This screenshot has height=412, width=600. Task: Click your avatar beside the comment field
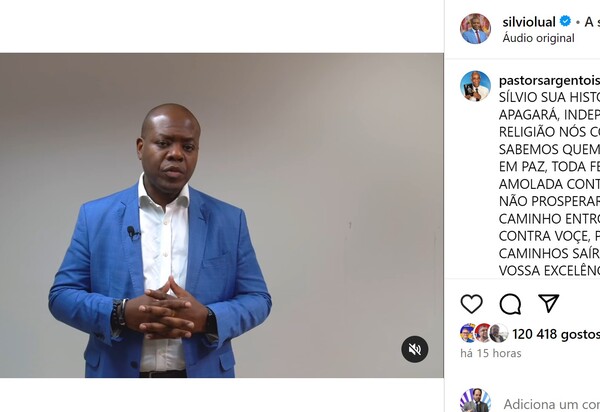pyautogui.click(x=475, y=401)
